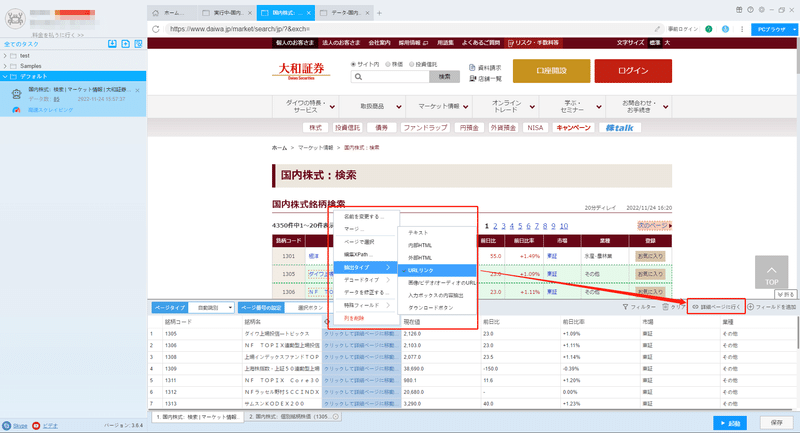Collapse the デフォルト folder

[x=5, y=76]
